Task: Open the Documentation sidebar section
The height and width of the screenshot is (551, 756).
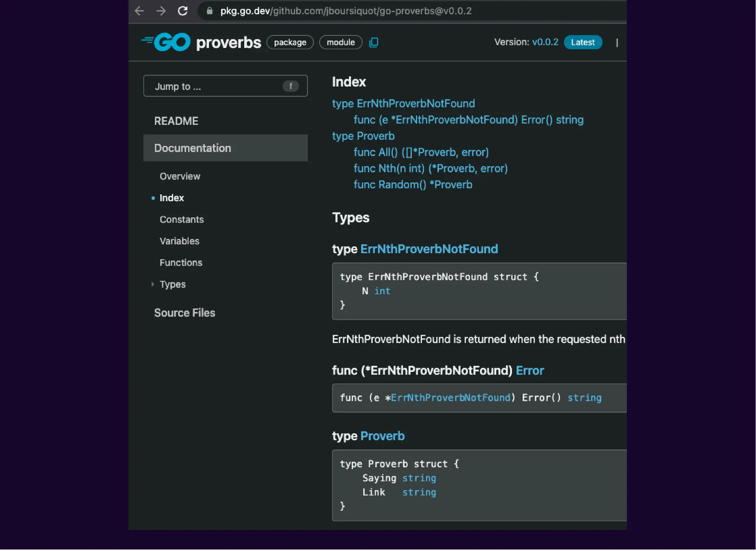Action: 193,148
